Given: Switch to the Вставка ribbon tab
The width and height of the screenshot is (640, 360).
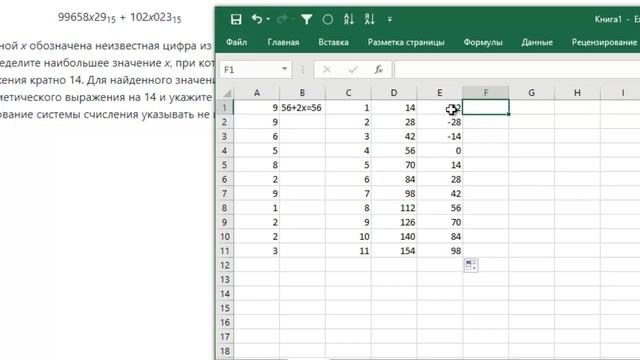Looking at the screenshot, I should [x=333, y=42].
